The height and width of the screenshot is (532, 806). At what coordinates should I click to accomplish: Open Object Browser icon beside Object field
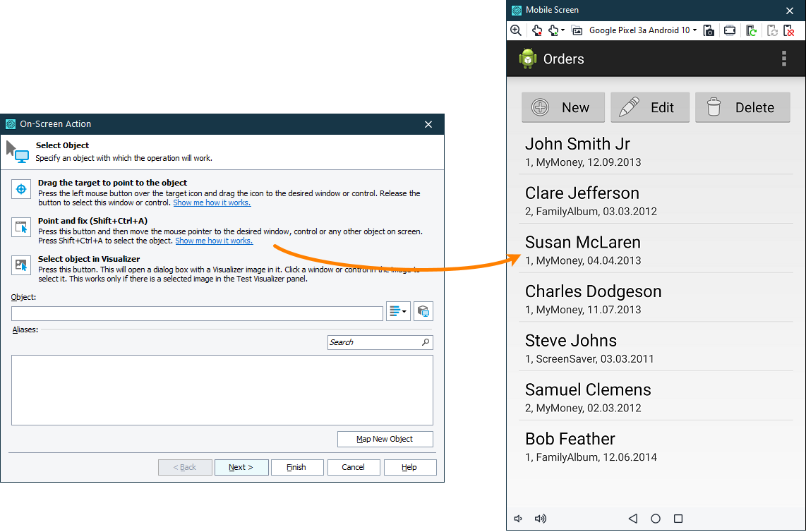[423, 311]
